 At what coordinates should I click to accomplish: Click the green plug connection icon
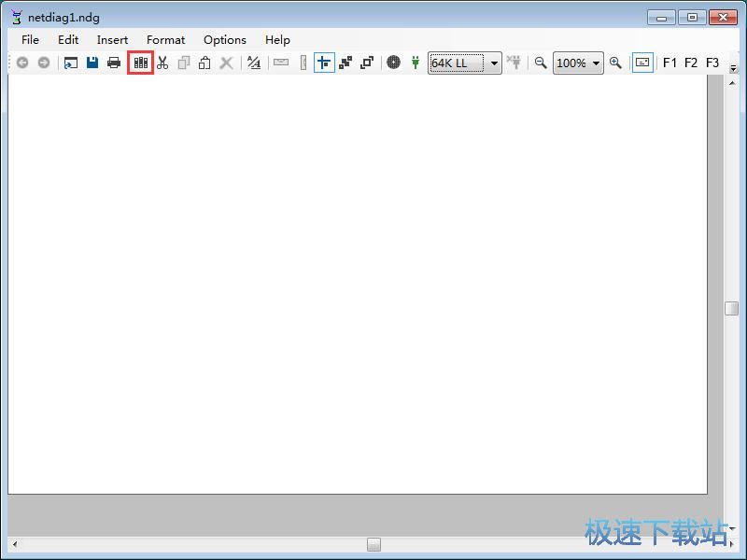tap(416, 63)
